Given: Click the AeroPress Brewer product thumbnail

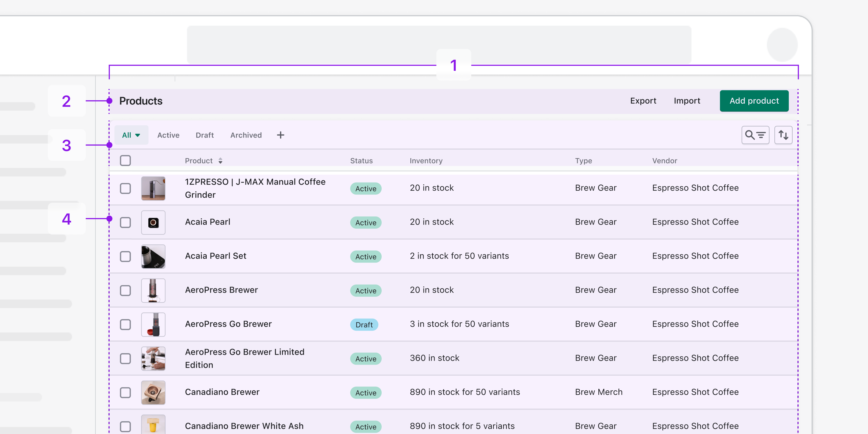Looking at the screenshot, I should [153, 290].
